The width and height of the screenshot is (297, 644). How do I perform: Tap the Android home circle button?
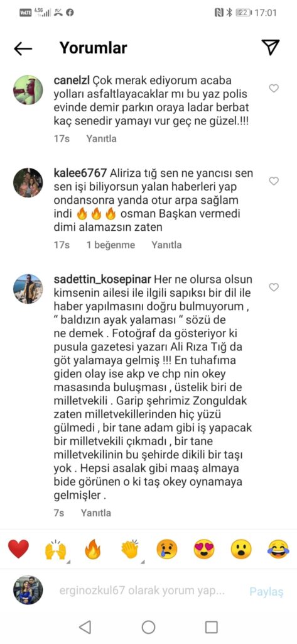148,627
